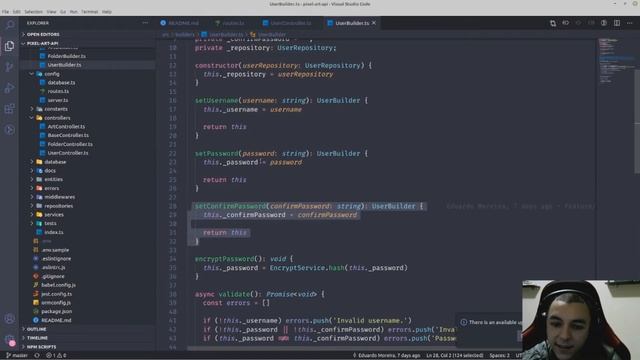Click the horizontal scrollbar under the code

pyautogui.click(x=322, y=349)
